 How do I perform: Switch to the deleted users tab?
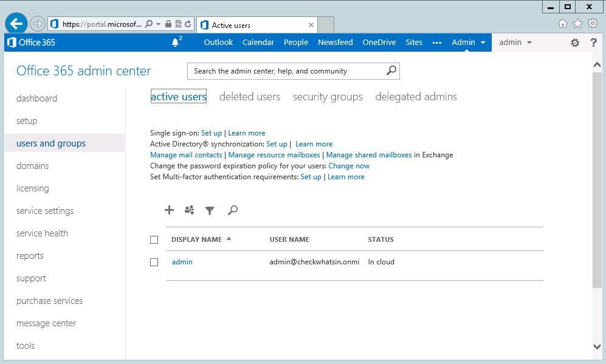point(250,97)
